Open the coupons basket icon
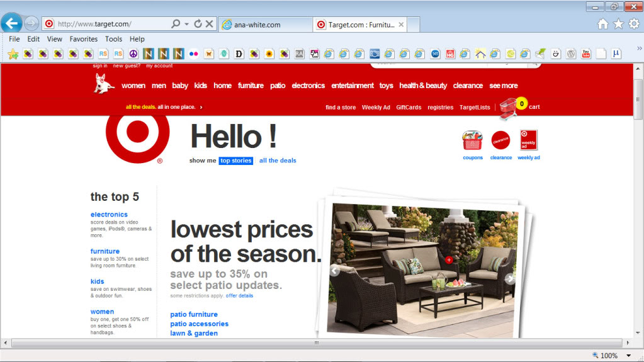 (x=472, y=140)
